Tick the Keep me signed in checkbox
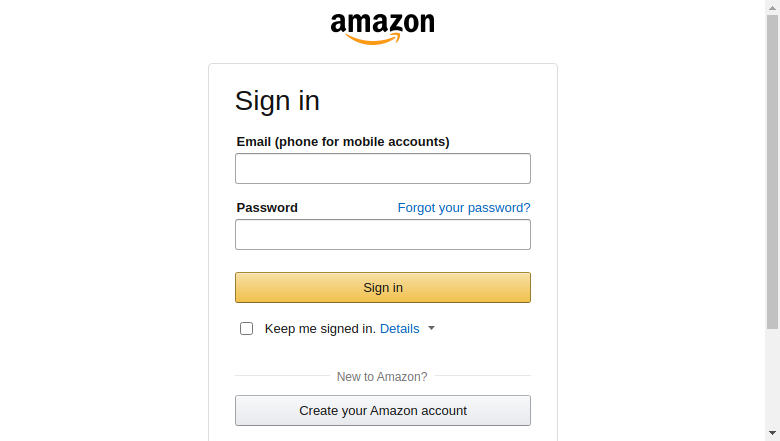Image resolution: width=780 pixels, height=441 pixels. click(x=246, y=329)
